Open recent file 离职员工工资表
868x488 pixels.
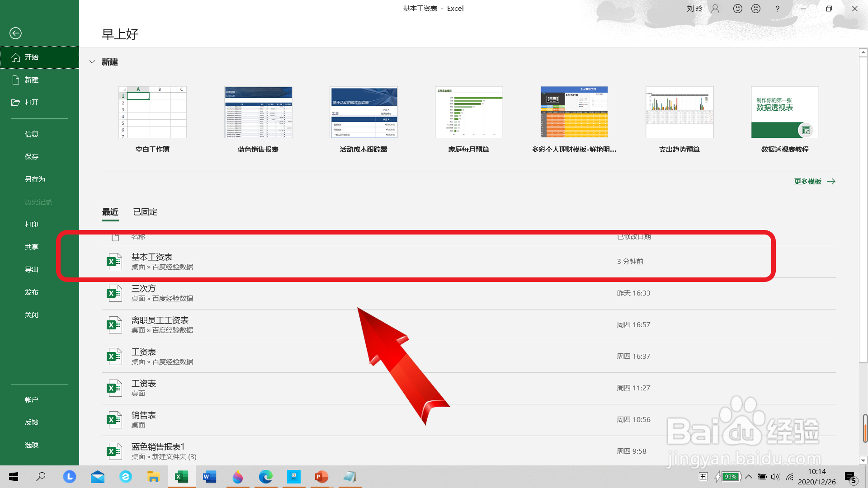[160, 320]
